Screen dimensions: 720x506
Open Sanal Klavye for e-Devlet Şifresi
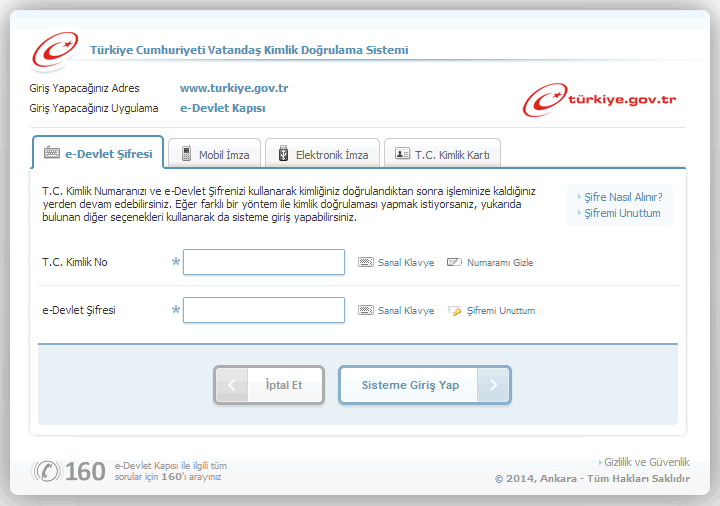tap(406, 311)
